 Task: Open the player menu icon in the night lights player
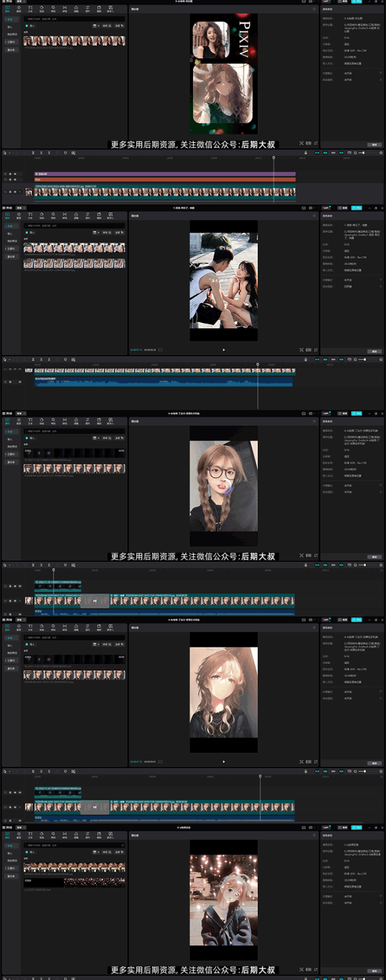click(x=314, y=836)
